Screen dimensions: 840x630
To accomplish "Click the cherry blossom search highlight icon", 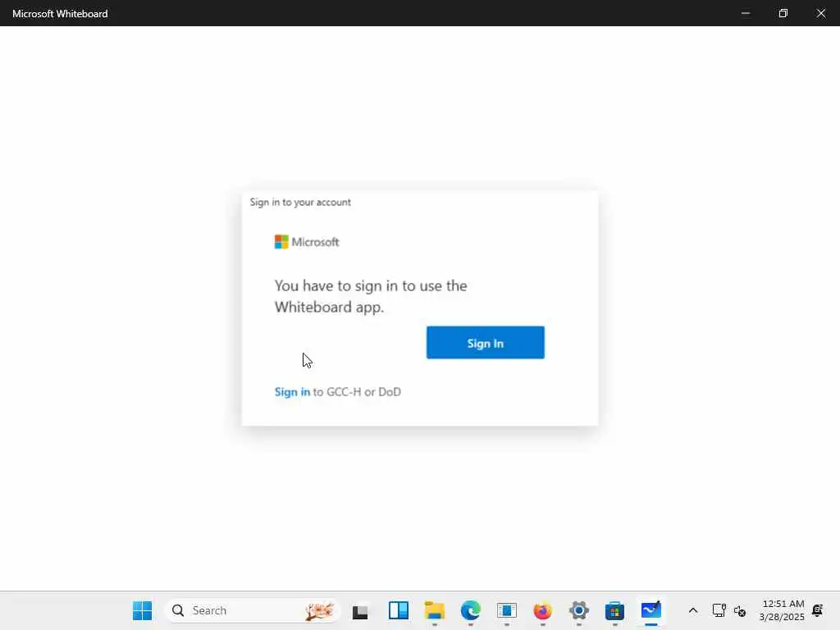I will (x=319, y=610).
